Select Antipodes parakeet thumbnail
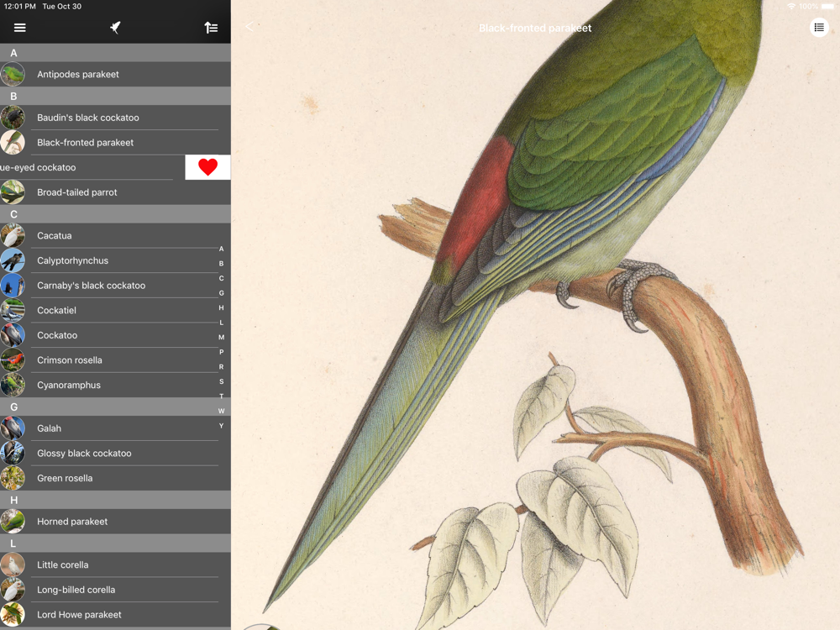The height and width of the screenshot is (630, 840). pyautogui.click(x=13, y=75)
